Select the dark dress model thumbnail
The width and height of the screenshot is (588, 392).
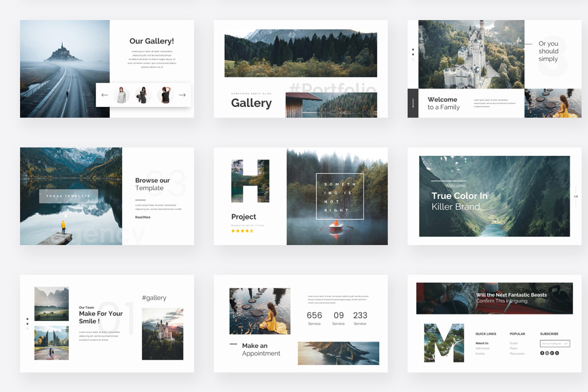point(143,95)
